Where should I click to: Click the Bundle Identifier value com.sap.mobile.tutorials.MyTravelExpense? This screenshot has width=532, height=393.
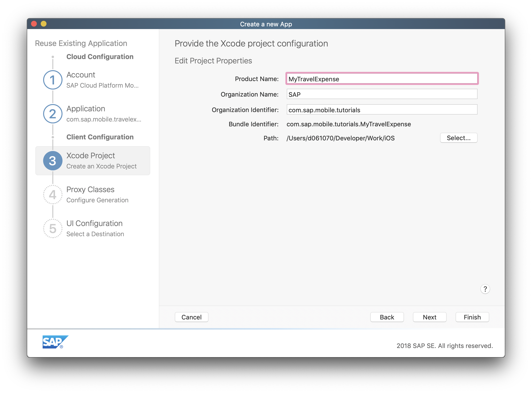coord(349,124)
